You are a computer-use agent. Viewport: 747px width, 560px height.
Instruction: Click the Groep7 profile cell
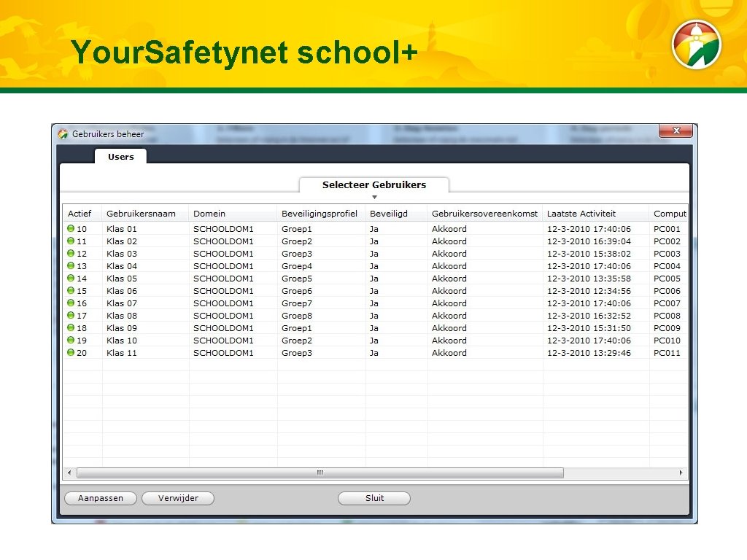297,303
